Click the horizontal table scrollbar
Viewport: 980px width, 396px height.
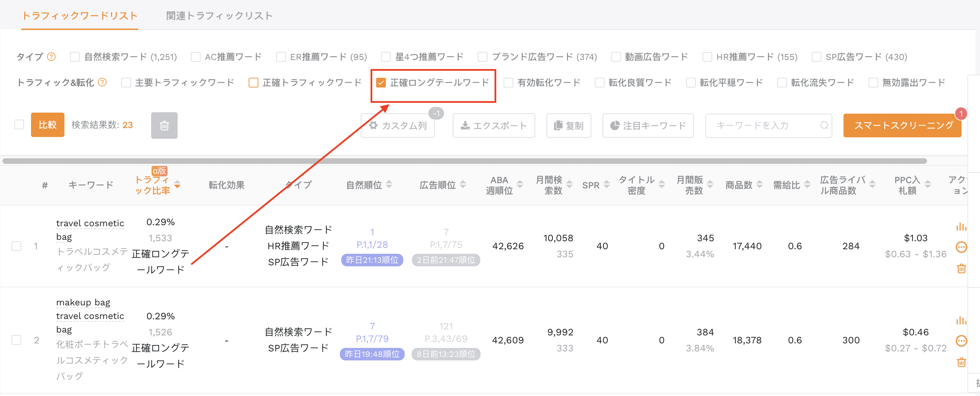(465, 161)
